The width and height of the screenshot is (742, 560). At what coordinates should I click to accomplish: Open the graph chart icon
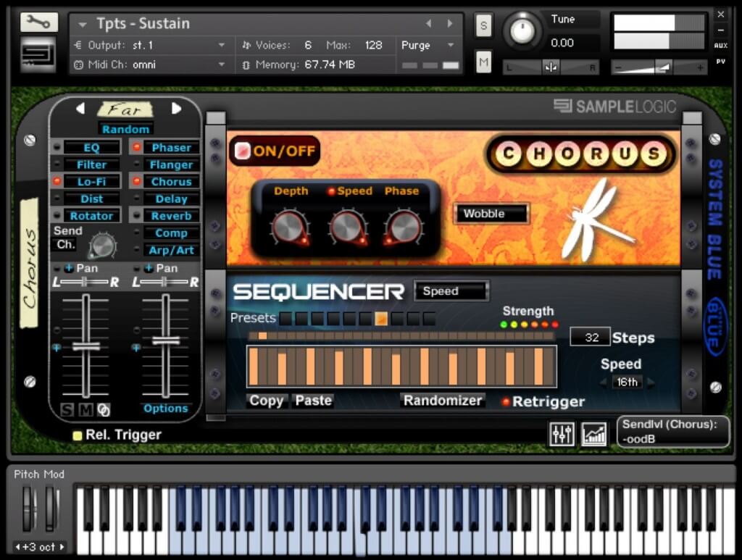tap(594, 433)
